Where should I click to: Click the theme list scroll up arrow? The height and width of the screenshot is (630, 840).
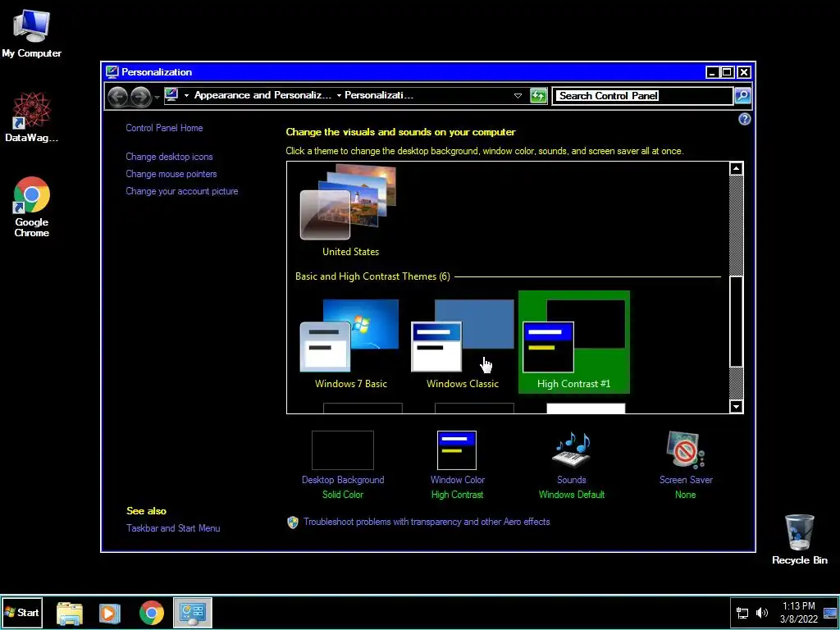736,169
